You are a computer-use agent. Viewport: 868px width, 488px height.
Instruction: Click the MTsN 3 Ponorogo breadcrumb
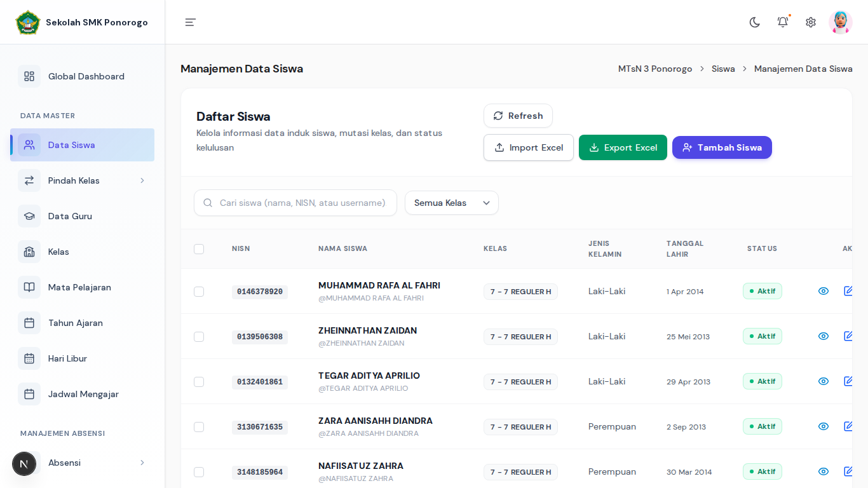(655, 69)
